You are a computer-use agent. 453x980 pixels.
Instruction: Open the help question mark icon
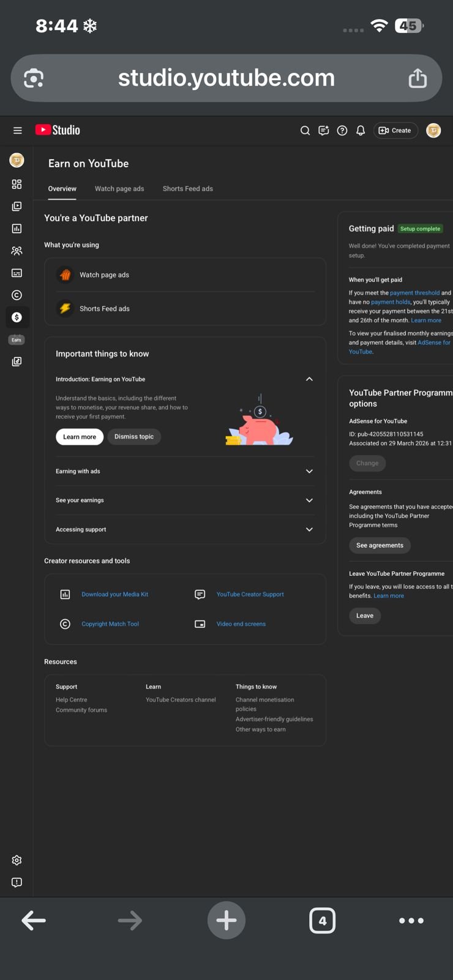[x=342, y=130]
